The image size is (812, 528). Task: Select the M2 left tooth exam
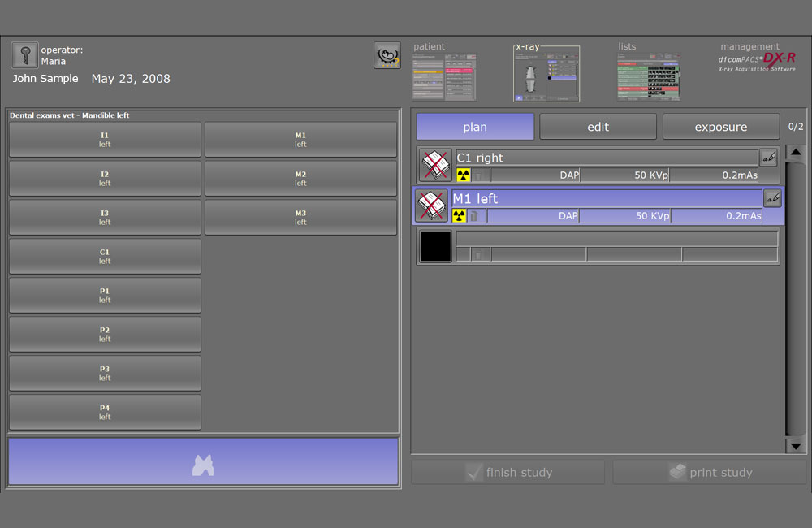pyautogui.click(x=300, y=179)
